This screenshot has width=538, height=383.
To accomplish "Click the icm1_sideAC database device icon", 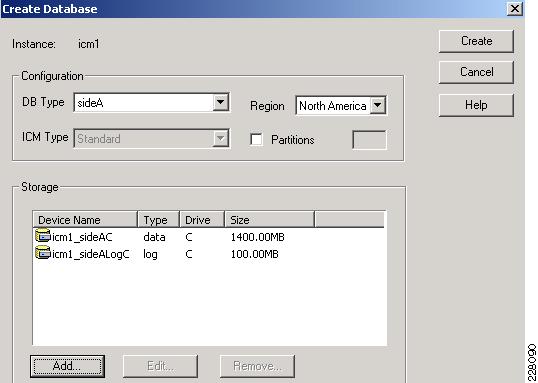I will [x=43, y=236].
